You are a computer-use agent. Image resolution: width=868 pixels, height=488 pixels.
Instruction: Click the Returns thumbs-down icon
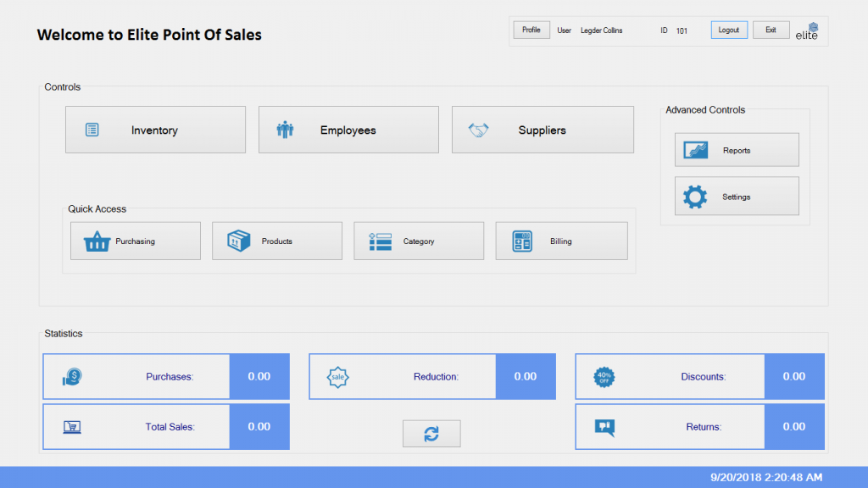pos(604,427)
